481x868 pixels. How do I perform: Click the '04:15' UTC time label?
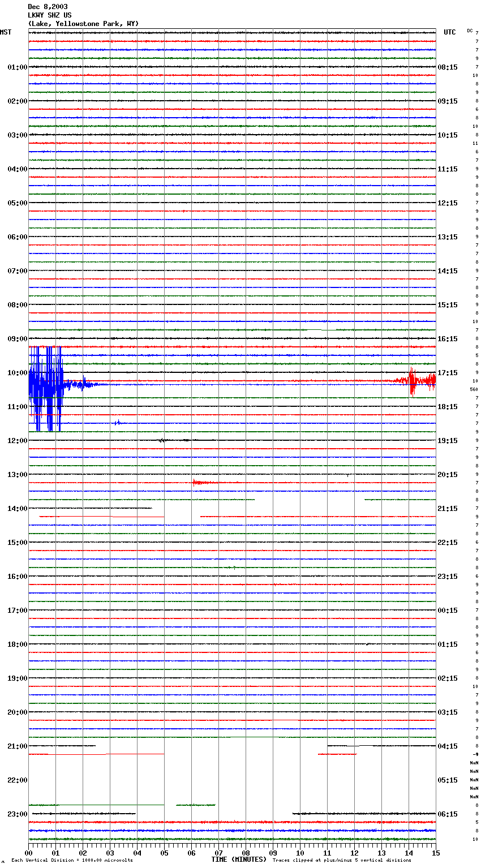click(x=448, y=746)
